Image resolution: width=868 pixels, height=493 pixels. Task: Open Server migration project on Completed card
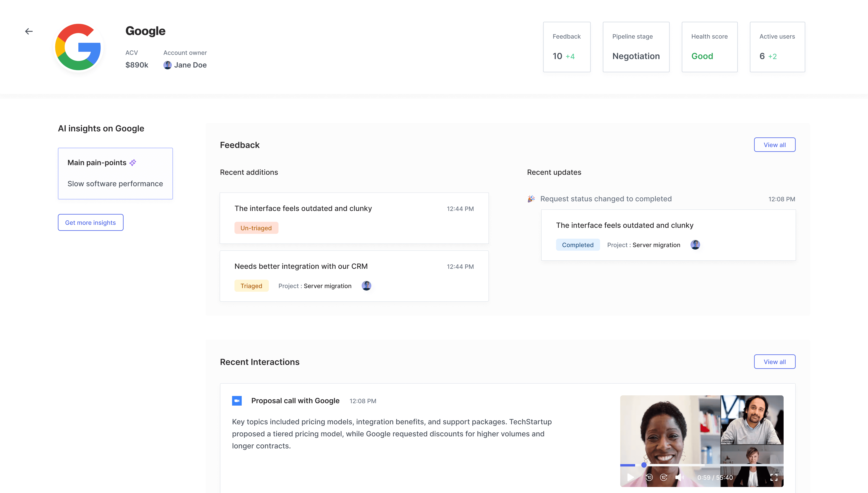pos(656,245)
